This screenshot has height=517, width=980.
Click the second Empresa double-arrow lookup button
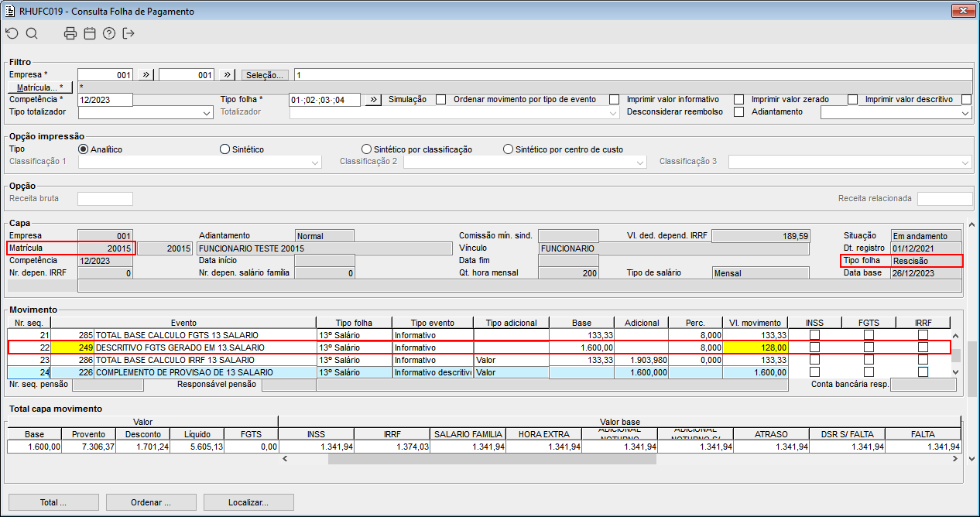[227, 75]
